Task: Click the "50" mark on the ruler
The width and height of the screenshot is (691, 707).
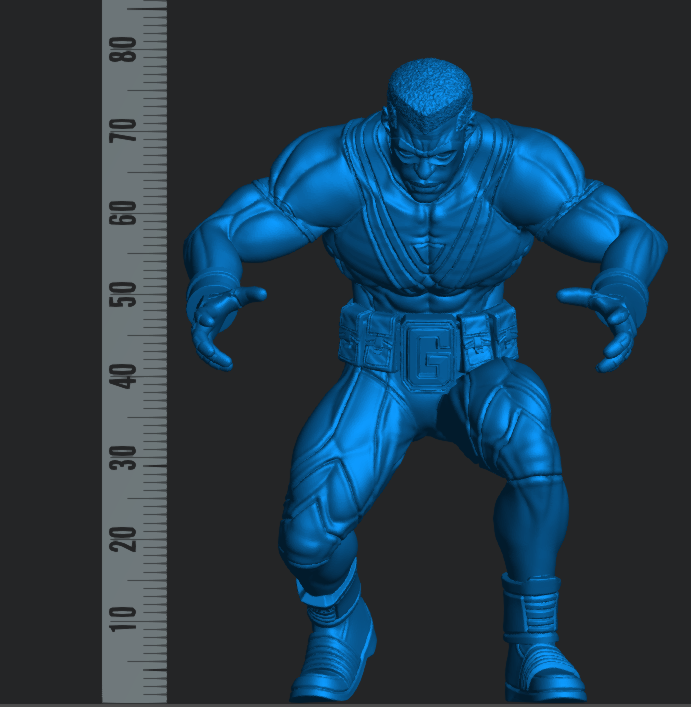Action: pyautogui.click(x=122, y=294)
